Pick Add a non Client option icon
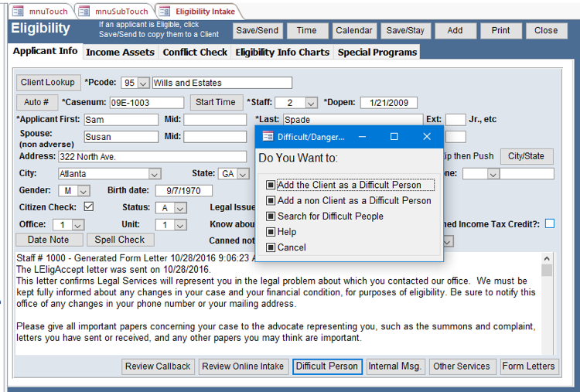Screen dimensions: 580x392 click(x=271, y=201)
